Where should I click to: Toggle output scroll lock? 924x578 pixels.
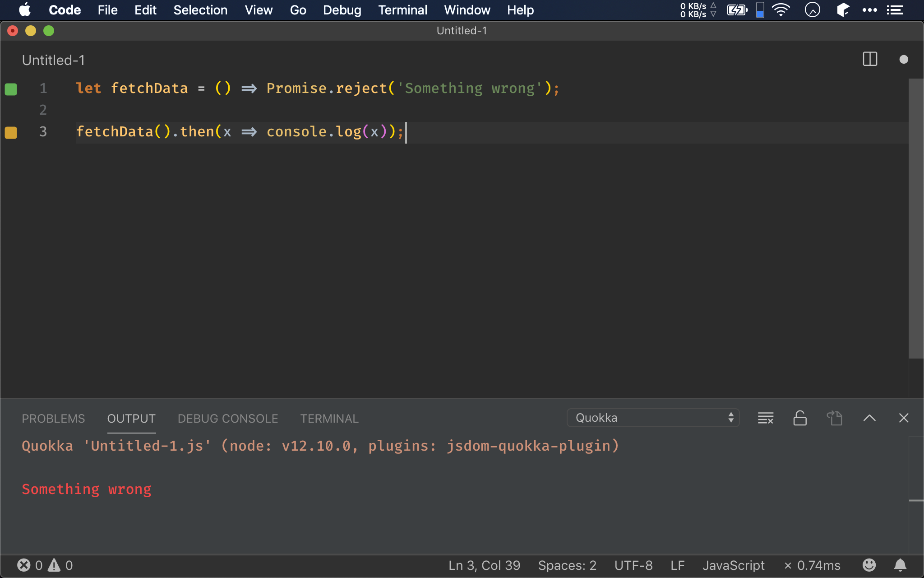click(800, 418)
